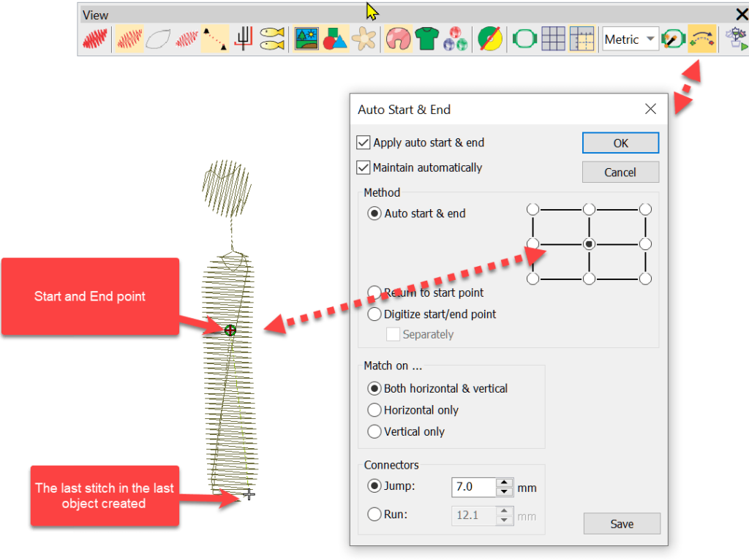The width and height of the screenshot is (749, 560).
Task: Click the Jump distance input field
Action: click(473, 487)
